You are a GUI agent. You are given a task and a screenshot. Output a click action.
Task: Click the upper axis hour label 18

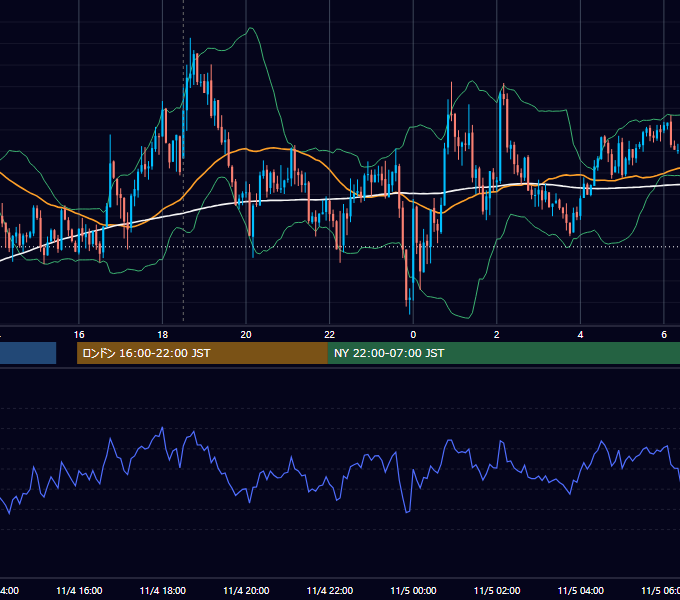click(x=162, y=335)
